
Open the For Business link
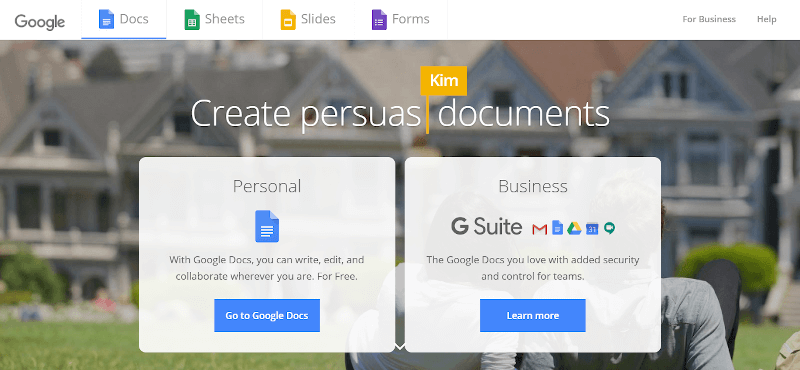pyautogui.click(x=709, y=19)
